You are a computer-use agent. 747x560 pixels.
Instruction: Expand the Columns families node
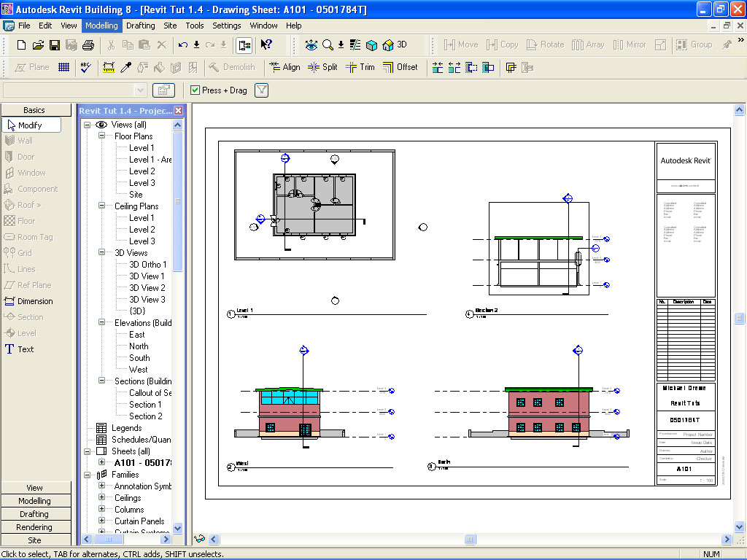[x=101, y=509]
